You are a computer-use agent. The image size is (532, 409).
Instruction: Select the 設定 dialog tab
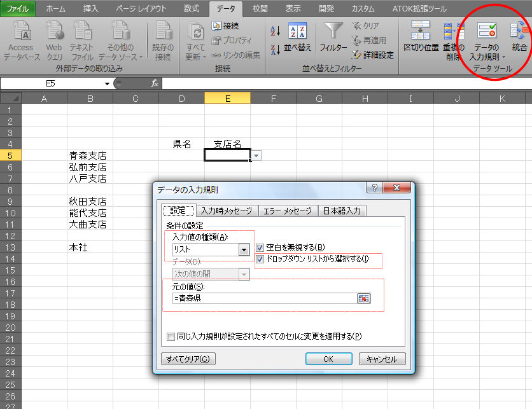(178, 211)
